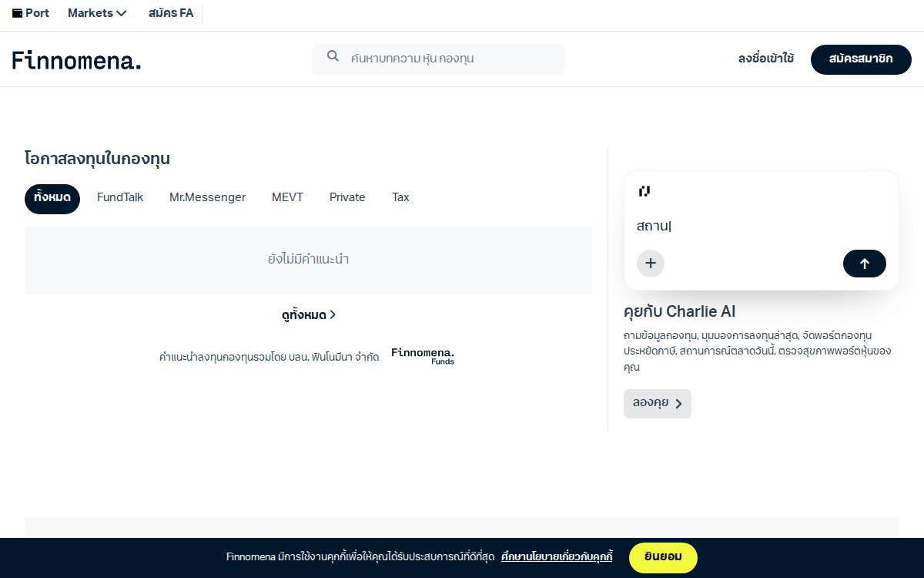This screenshot has width=924, height=578.
Task: Click the สมัครสมาชิก register button
Action: [861, 59]
